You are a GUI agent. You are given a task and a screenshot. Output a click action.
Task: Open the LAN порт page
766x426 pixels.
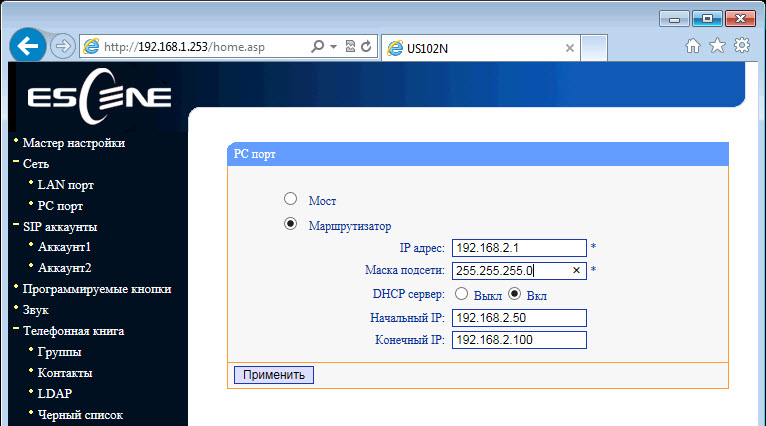tap(65, 185)
